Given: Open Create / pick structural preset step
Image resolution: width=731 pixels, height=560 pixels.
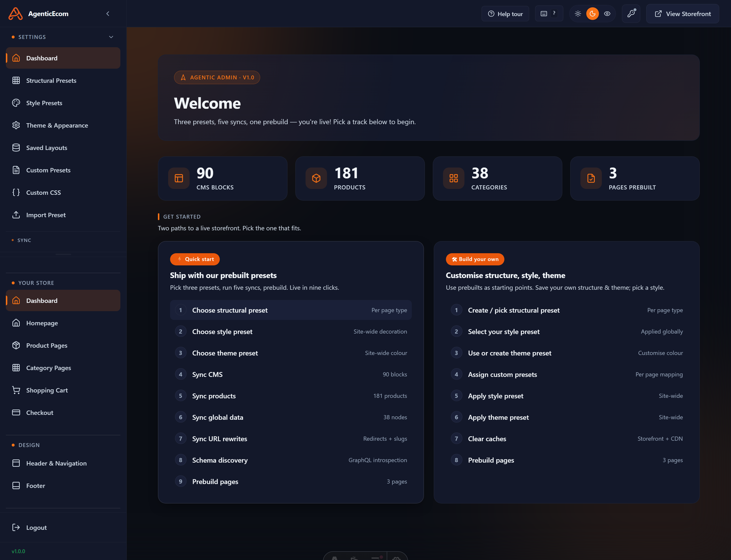Looking at the screenshot, I should point(567,310).
